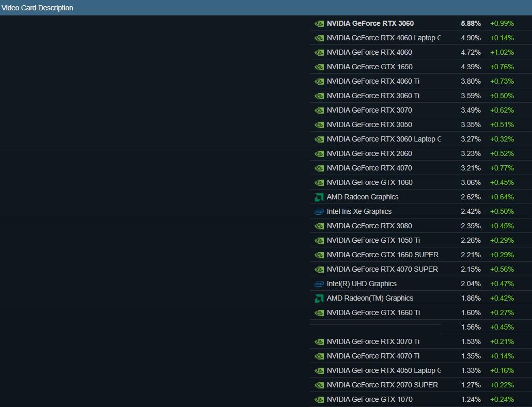Click the AMD logo beside AMD Radeon(TM) Graphics
The width and height of the screenshot is (532, 407).
point(319,299)
